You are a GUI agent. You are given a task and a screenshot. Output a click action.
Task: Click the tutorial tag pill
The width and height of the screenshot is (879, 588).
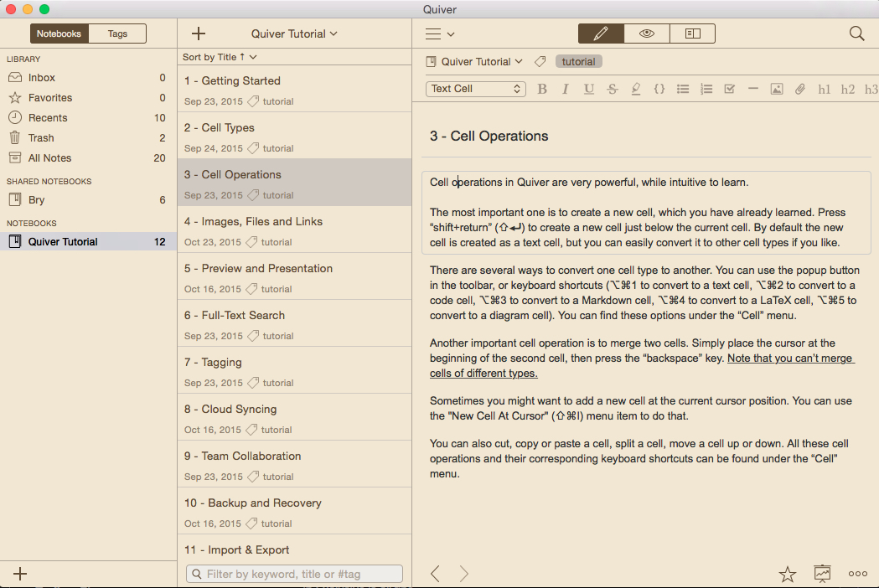(x=578, y=62)
